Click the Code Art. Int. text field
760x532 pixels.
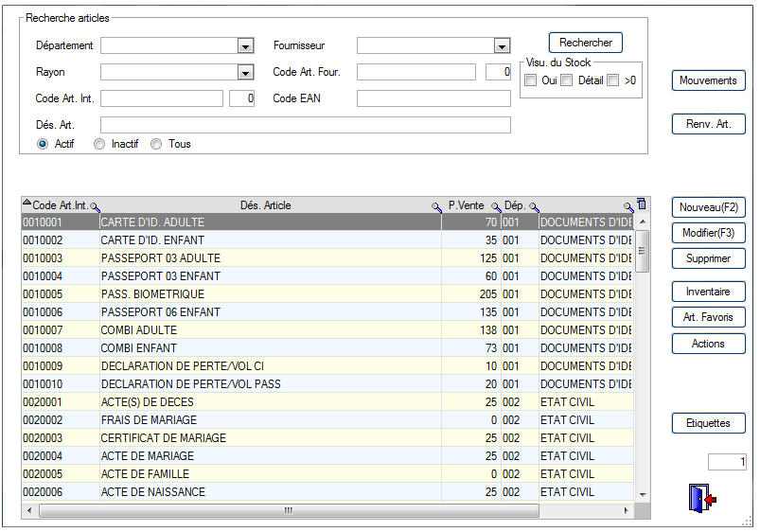point(162,98)
